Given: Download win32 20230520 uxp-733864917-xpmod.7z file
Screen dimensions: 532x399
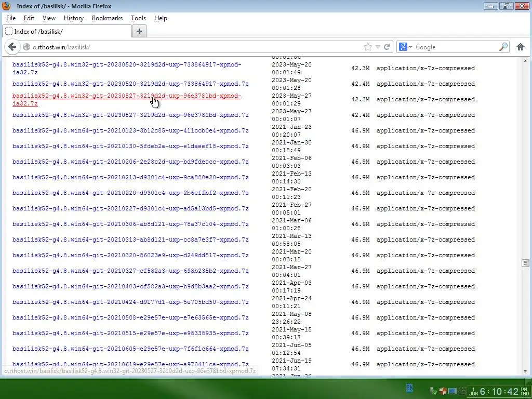Looking at the screenshot, I should point(130,84).
